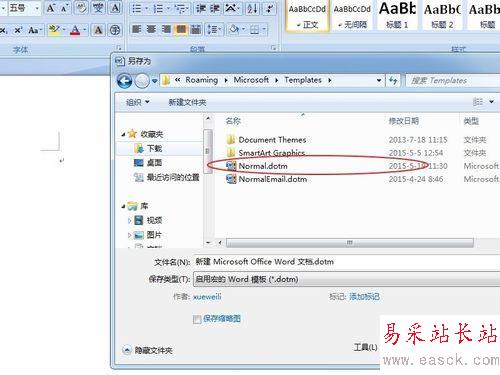The image size is (500, 375).
Task: Select the Document Themes folder
Action: (272, 140)
